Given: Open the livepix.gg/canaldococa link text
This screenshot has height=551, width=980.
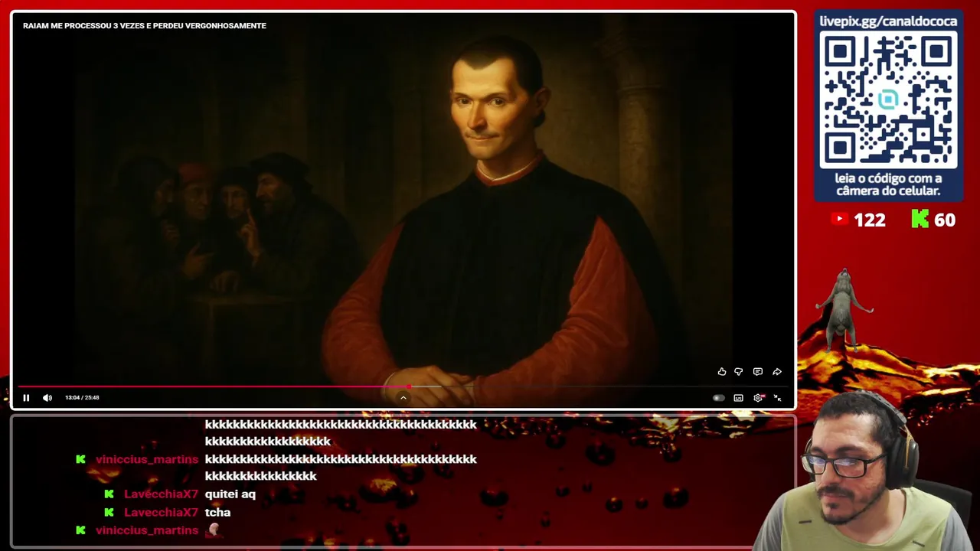Looking at the screenshot, I should [888, 21].
